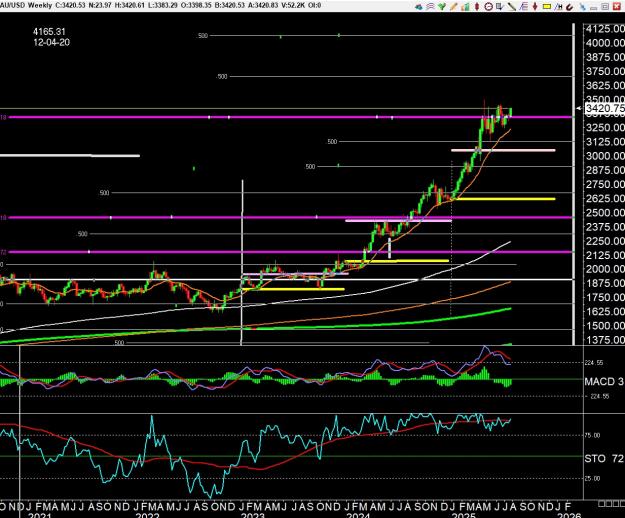The height and width of the screenshot is (518, 625).
Task: Toggle the magnet snap icon
Action: pyautogui.click(x=570, y=6)
